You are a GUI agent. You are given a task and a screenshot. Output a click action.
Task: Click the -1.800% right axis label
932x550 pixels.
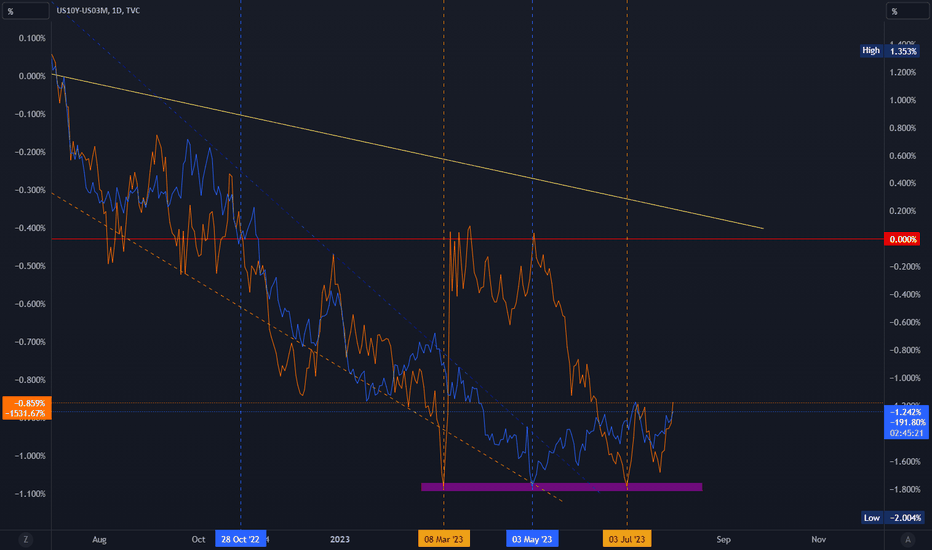(x=905, y=489)
